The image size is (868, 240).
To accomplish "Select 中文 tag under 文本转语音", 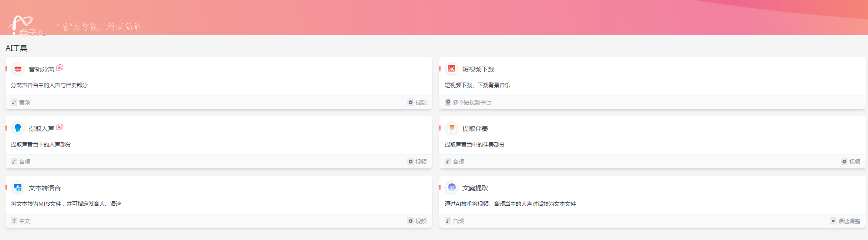I will click(24, 221).
